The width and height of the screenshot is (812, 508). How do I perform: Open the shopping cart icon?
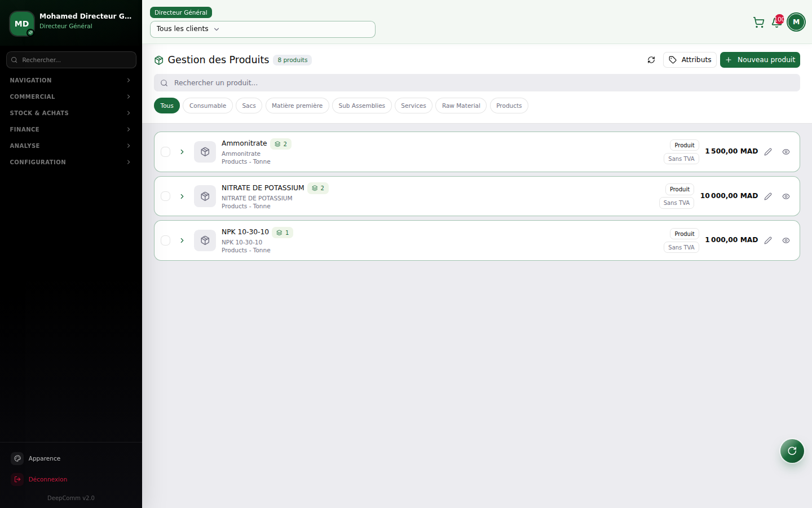[758, 23]
